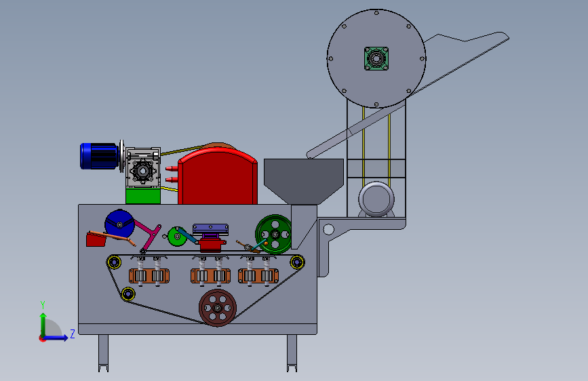
Task: Select the brown pulley wheel at the bottom
Action: 218,308
